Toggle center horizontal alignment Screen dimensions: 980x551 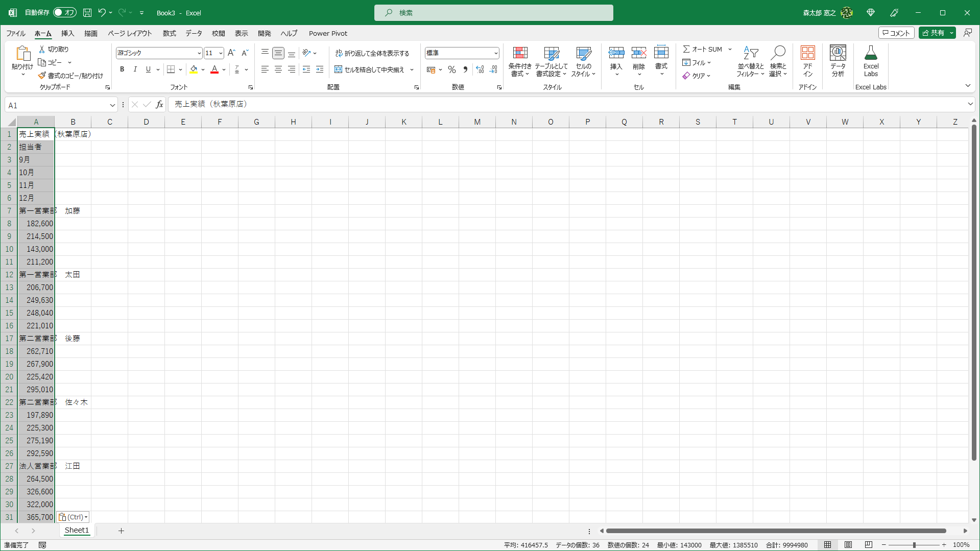[x=278, y=69]
